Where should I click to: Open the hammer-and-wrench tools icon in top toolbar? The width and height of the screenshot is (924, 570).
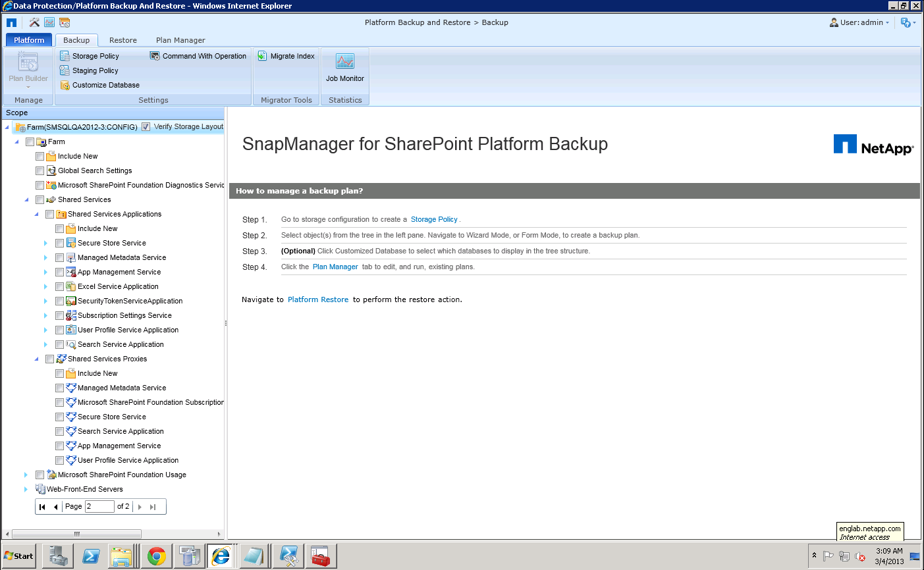[x=34, y=22]
